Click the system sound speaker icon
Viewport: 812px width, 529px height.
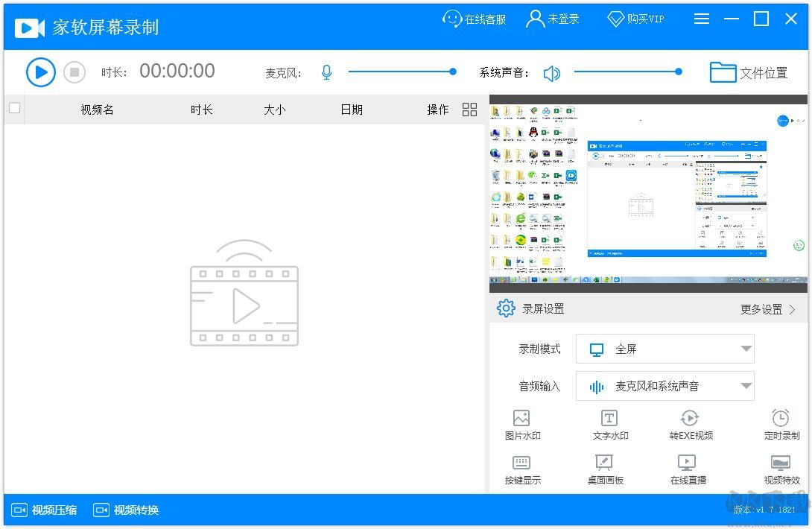click(x=551, y=72)
